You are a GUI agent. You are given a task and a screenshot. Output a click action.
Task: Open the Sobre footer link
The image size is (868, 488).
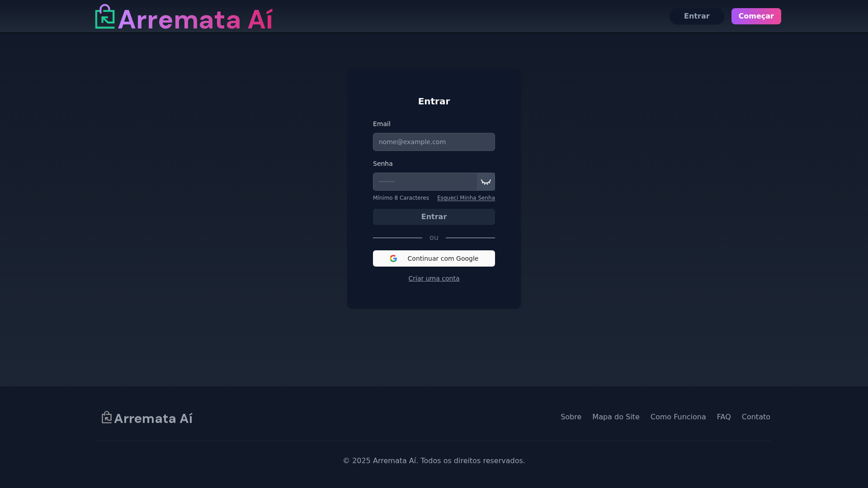coord(571,417)
